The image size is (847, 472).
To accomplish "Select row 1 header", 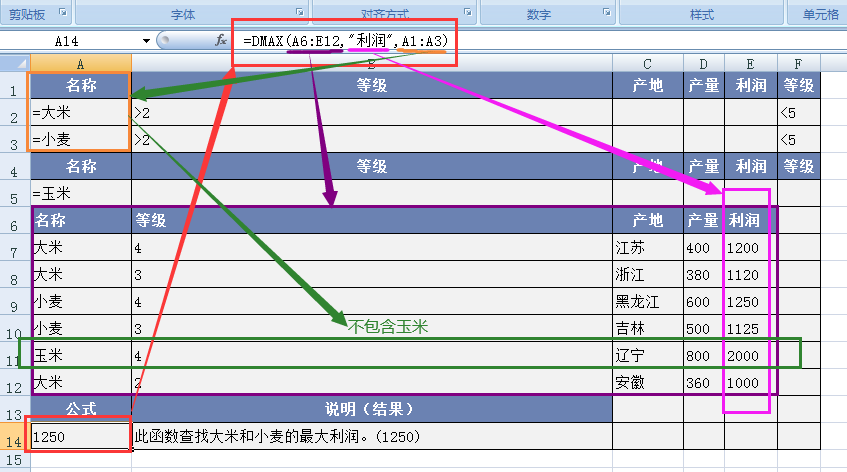I will click(x=15, y=86).
